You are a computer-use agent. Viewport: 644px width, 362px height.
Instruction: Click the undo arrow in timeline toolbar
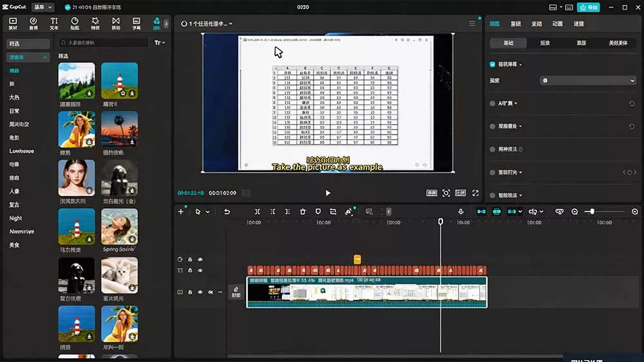pyautogui.click(x=227, y=212)
